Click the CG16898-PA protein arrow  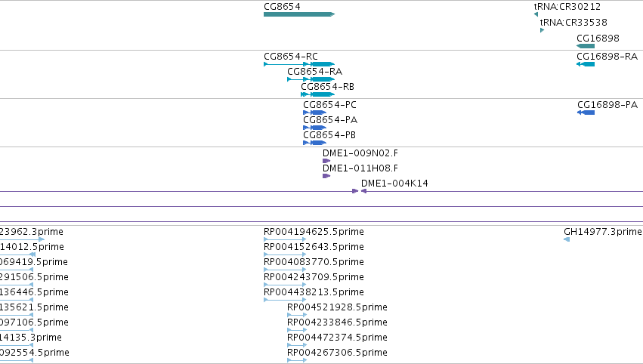coord(586,113)
